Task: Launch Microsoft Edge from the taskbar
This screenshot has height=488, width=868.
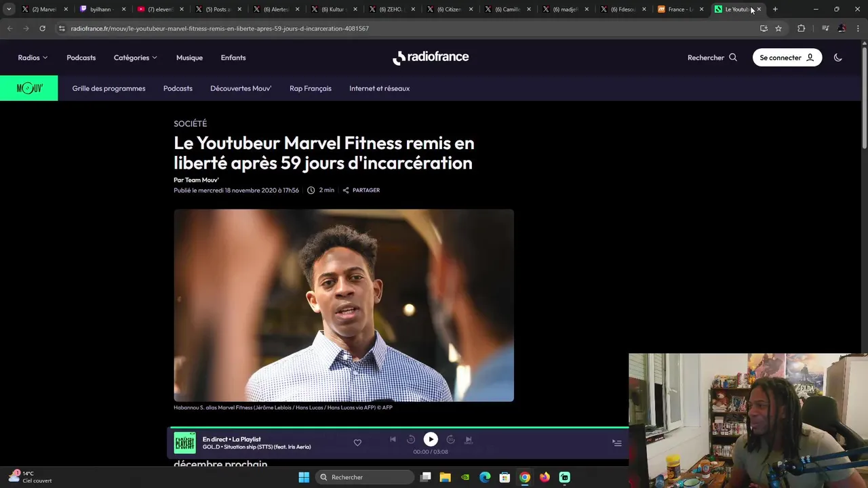Action: point(485,477)
